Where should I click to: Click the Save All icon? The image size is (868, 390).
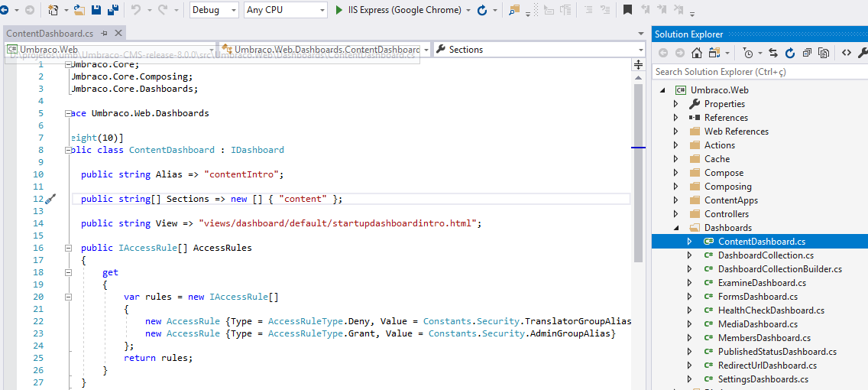click(x=113, y=9)
